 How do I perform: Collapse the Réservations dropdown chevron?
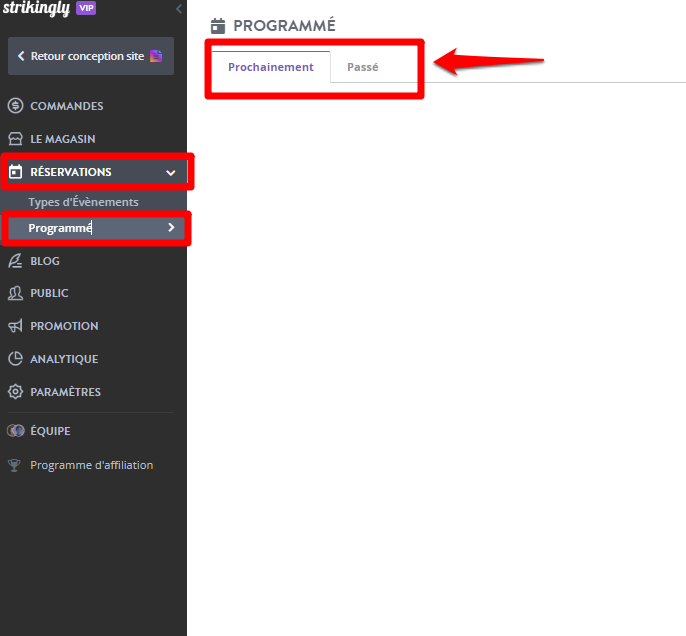click(171, 173)
